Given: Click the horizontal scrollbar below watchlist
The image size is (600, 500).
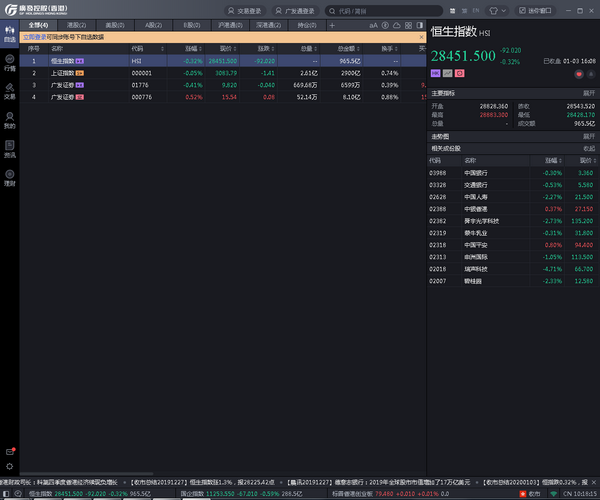Looking at the screenshot, I should click(x=86, y=474).
